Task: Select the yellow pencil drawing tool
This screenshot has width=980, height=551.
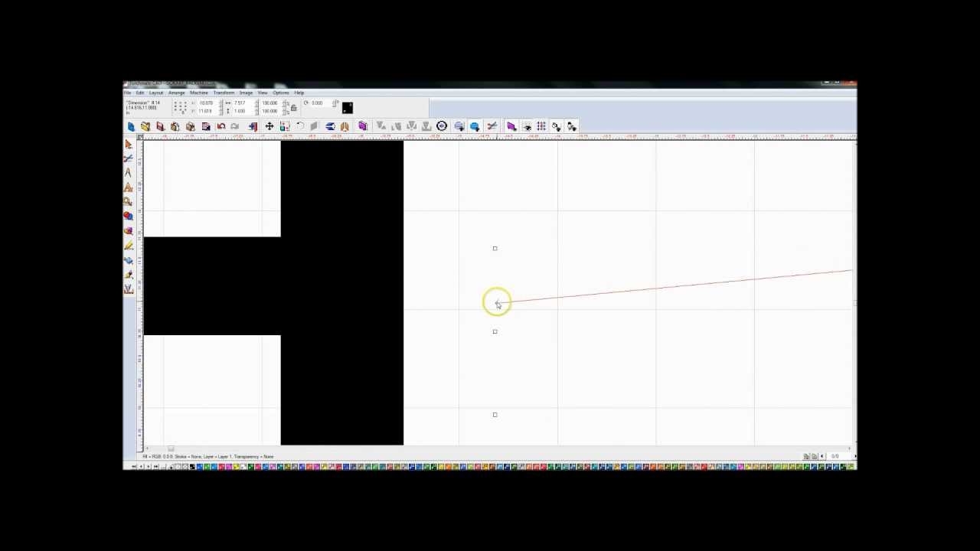Action: click(129, 246)
